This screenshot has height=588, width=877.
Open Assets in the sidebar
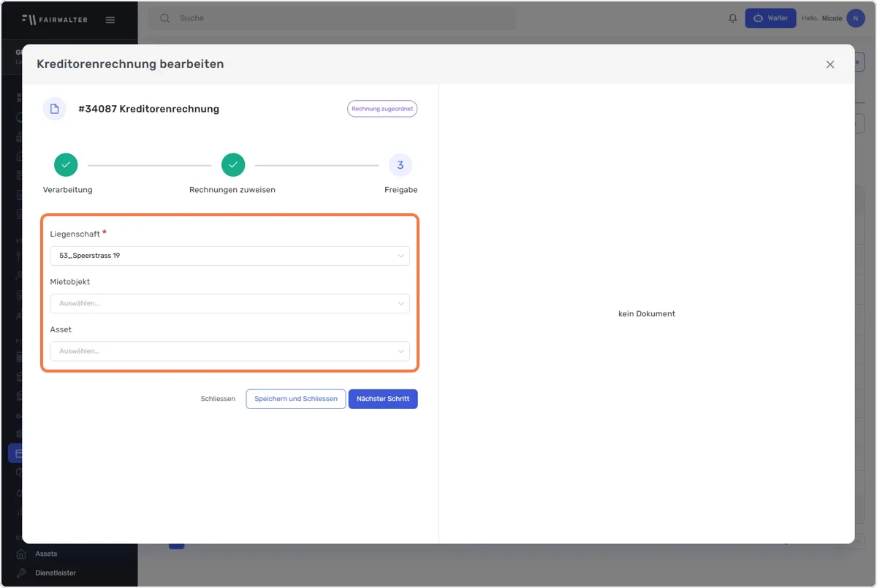(46, 554)
